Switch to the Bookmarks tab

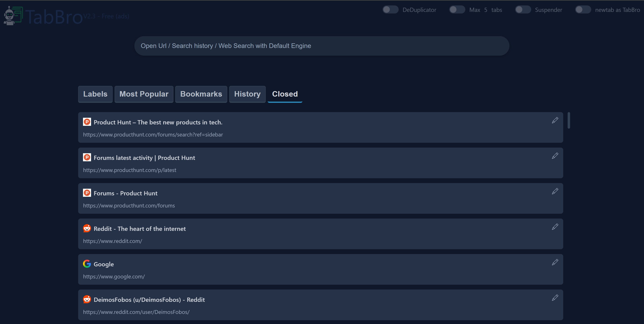(201, 94)
